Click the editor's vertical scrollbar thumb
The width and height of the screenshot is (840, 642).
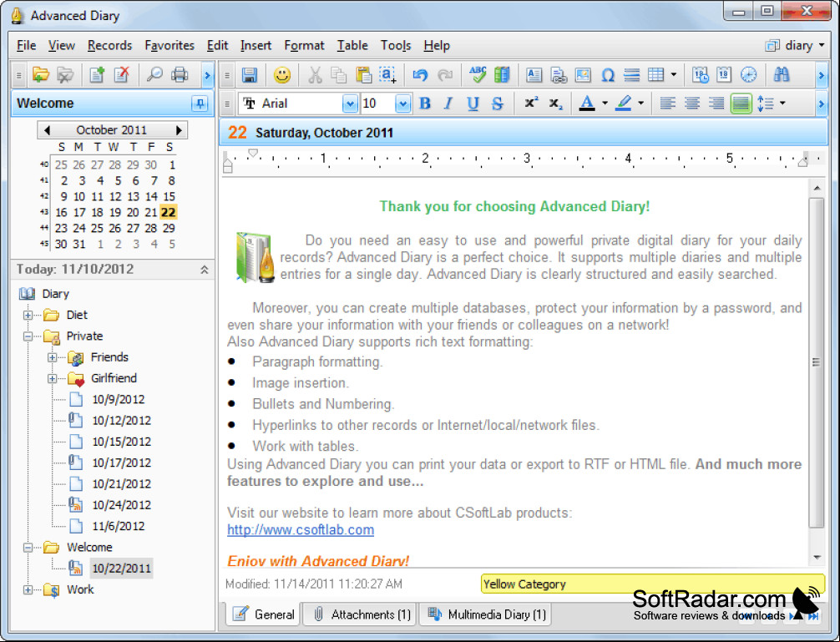pyautogui.click(x=816, y=362)
